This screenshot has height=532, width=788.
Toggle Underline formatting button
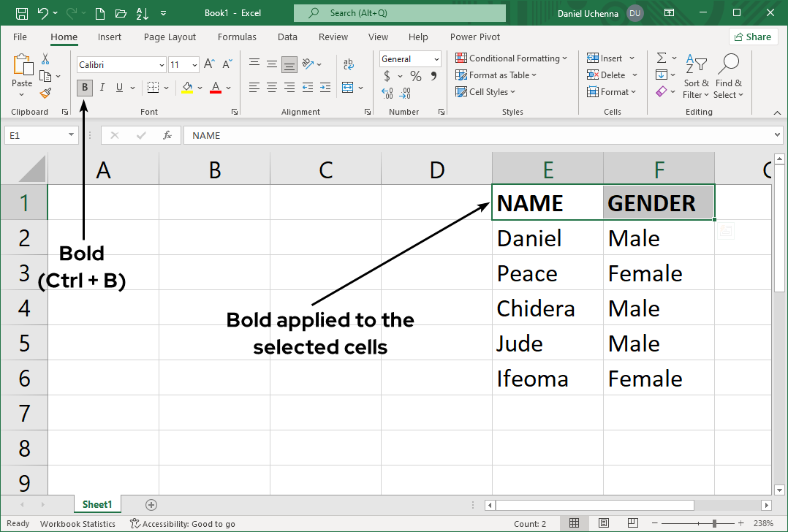(119, 88)
